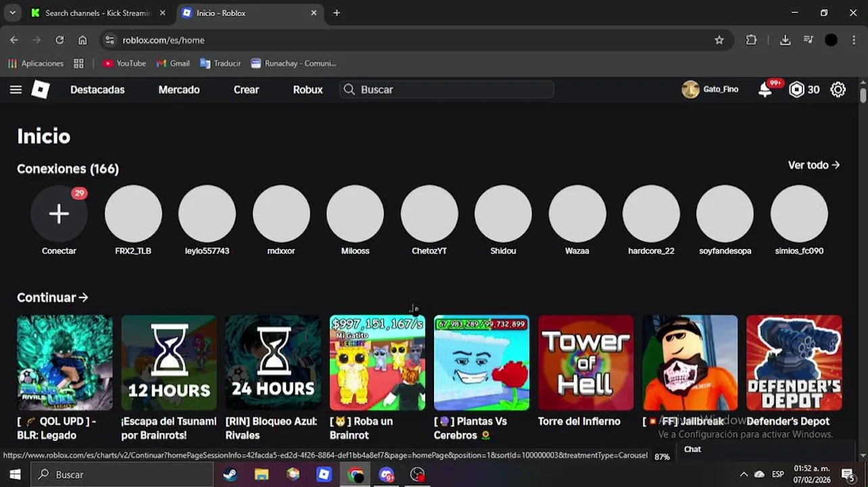Open the Mercado menu

179,89
